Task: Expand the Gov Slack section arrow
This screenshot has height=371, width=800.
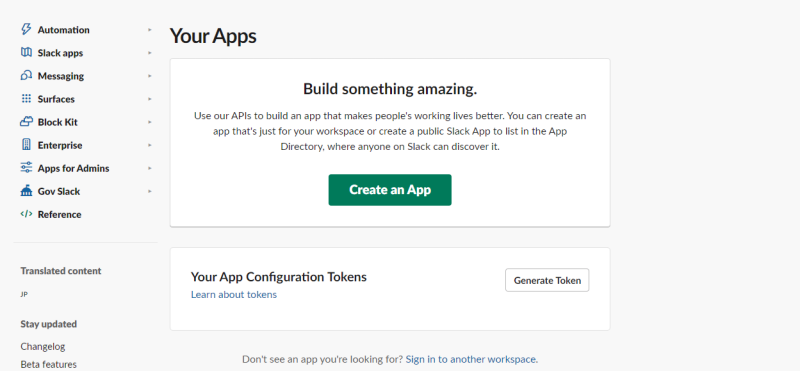Action: [x=149, y=191]
